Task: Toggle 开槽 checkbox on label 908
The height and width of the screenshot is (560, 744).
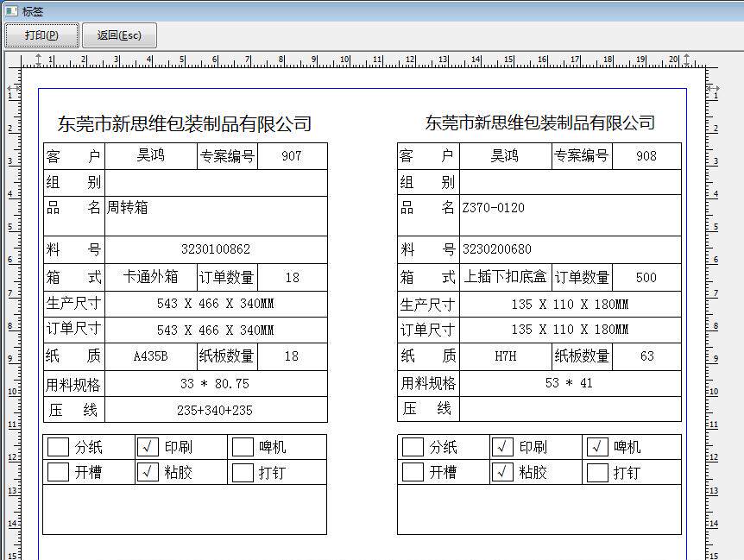Action: [x=413, y=472]
